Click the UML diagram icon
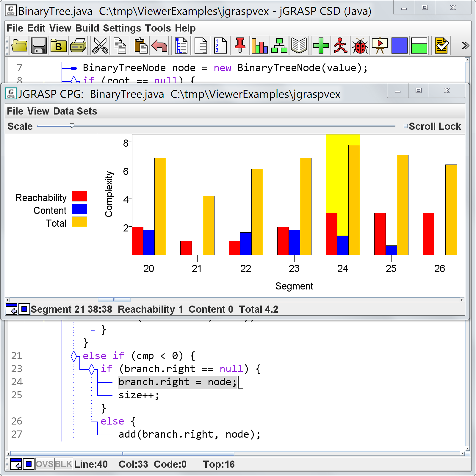Image resolution: width=476 pixels, height=476 pixels. coord(279,46)
